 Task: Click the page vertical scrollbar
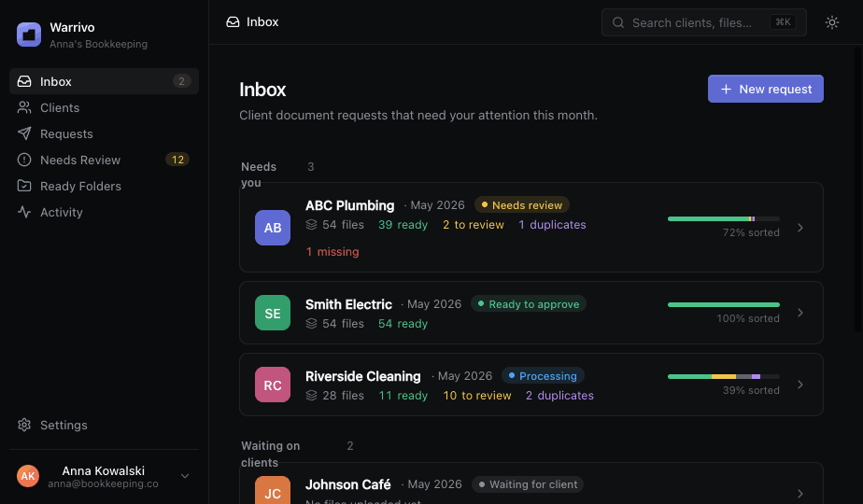coord(857,189)
